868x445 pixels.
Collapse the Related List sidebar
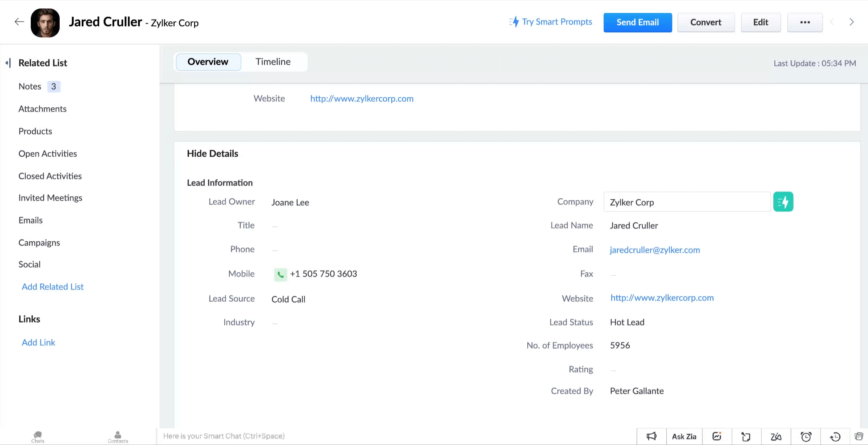click(x=8, y=63)
